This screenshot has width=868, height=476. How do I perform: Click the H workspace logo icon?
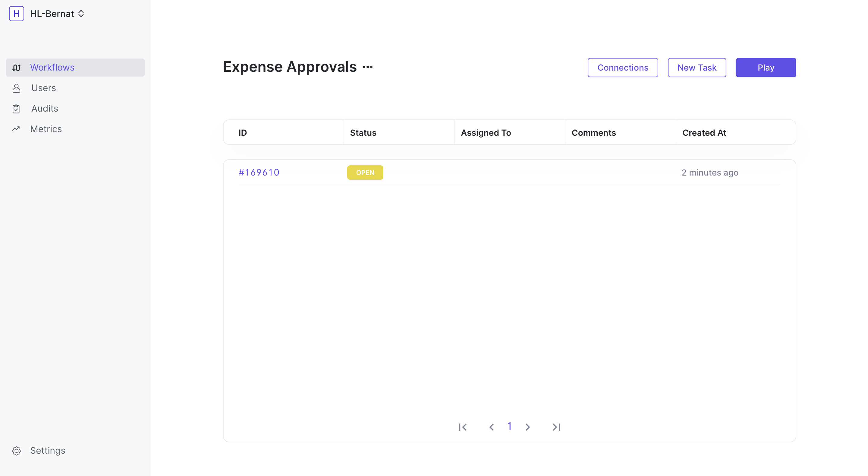(x=17, y=14)
